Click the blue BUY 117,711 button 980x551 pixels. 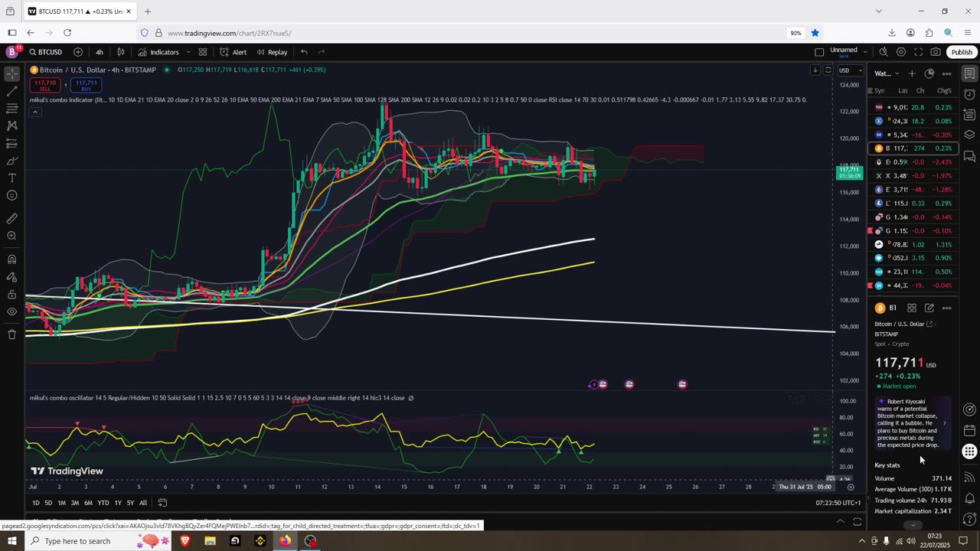click(87, 85)
